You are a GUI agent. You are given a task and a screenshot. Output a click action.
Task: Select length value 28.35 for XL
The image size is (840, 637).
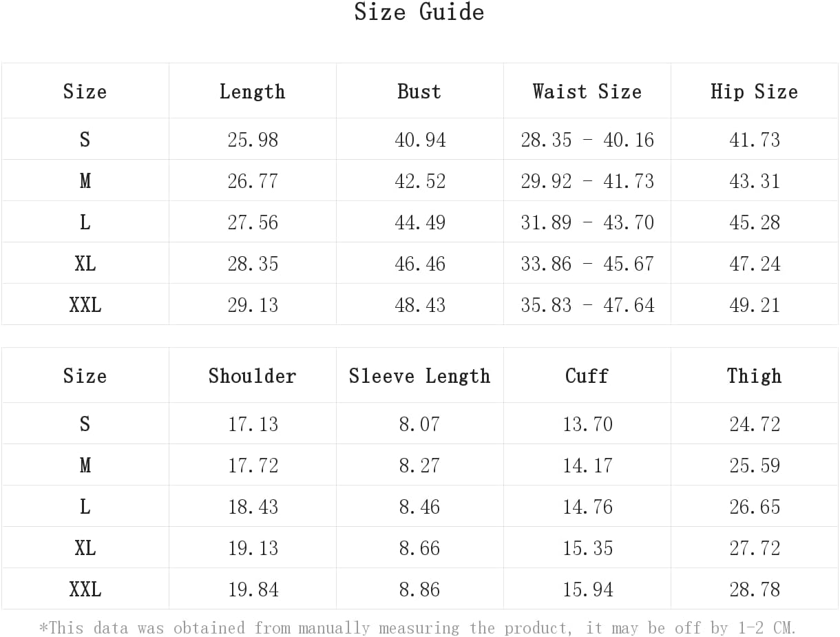point(253,264)
